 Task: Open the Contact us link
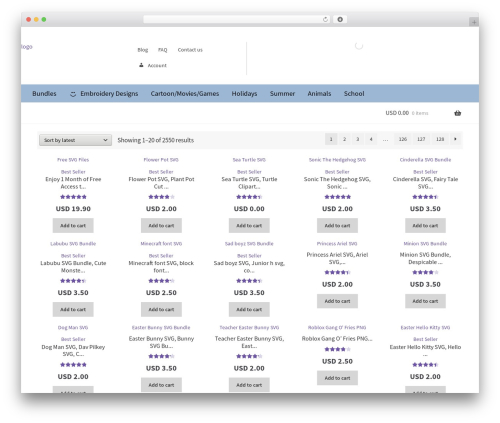click(190, 50)
